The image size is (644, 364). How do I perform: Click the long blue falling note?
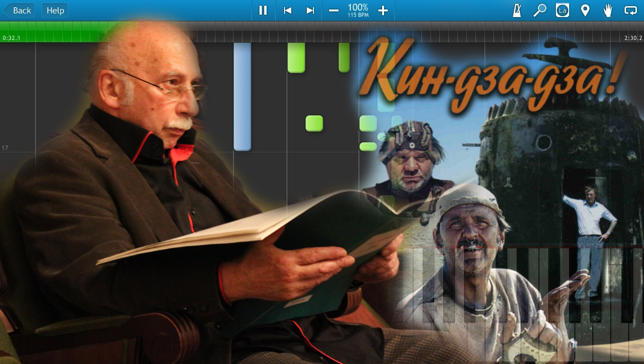(242, 96)
